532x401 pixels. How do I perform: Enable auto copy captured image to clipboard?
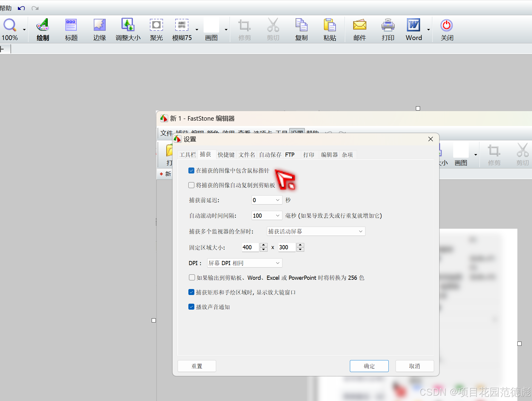coord(191,185)
